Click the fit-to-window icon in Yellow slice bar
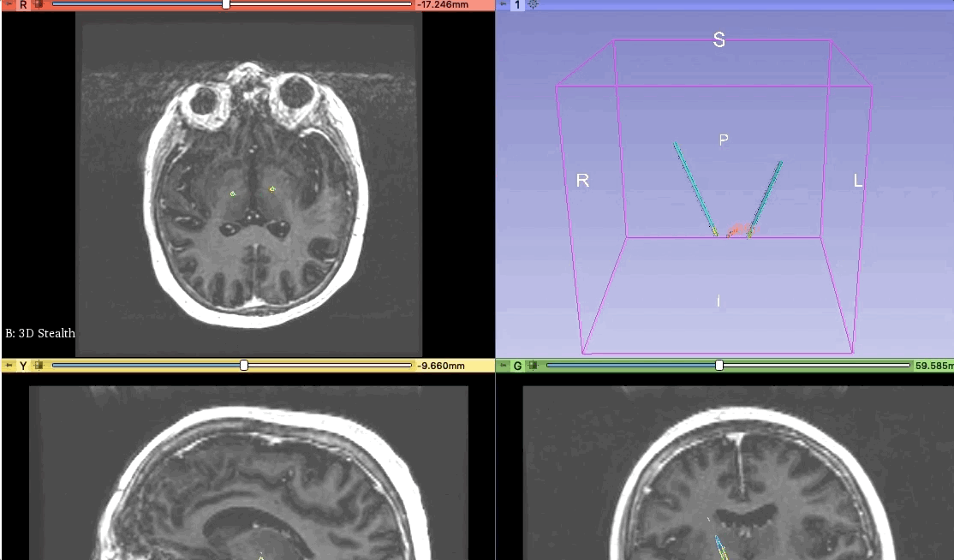 click(39, 366)
